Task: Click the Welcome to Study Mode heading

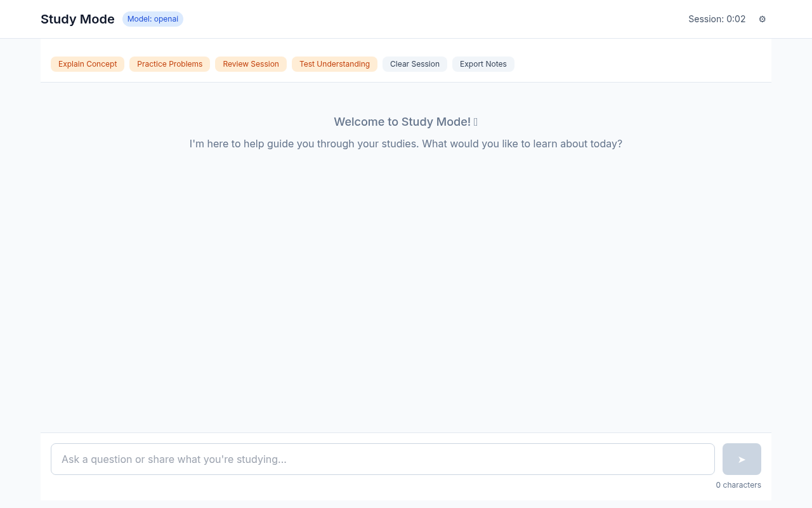Action: [x=405, y=121]
